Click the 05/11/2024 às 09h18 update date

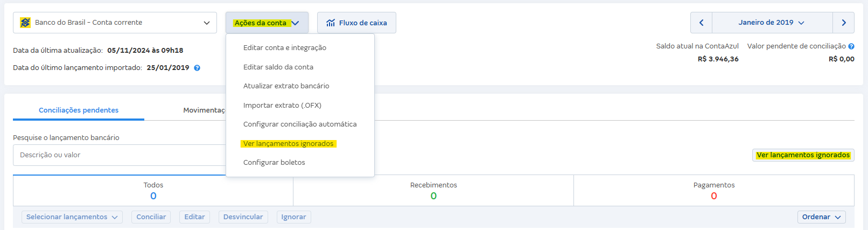tap(145, 50)
